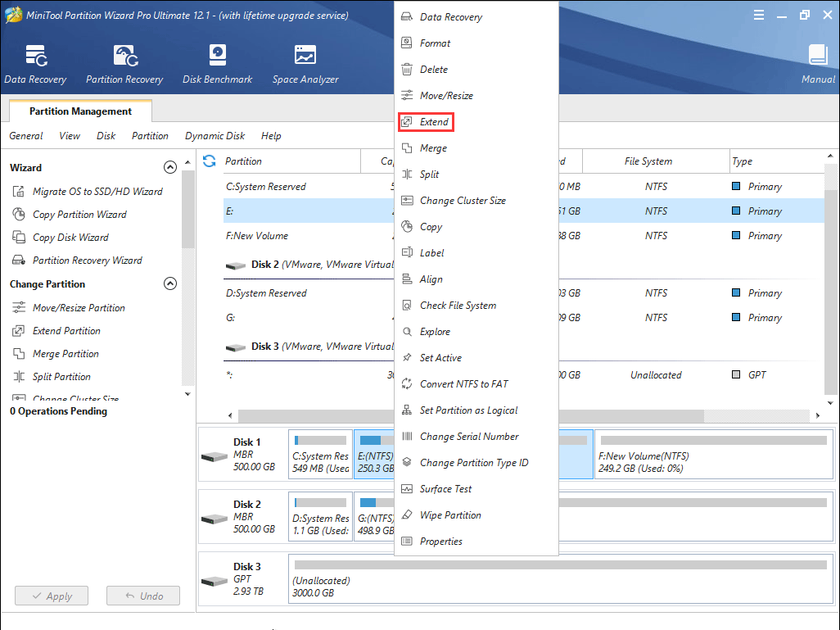The image size is (840, 630).
Task: Click the Apply button
Action: pos(52,596)
